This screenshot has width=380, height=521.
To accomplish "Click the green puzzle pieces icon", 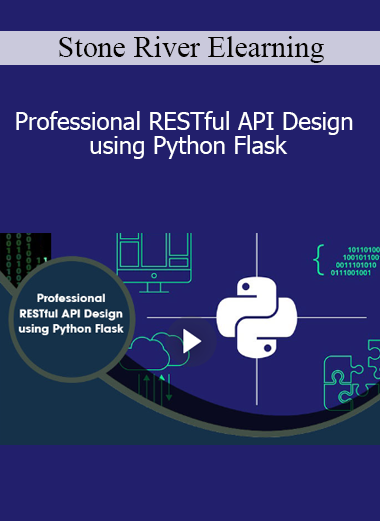I will click(x=352, y=375).
